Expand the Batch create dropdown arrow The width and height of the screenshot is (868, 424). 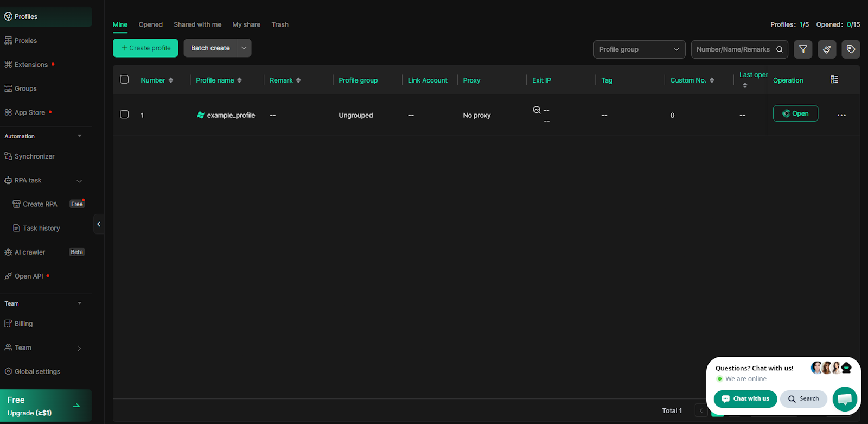click(244, 48)
